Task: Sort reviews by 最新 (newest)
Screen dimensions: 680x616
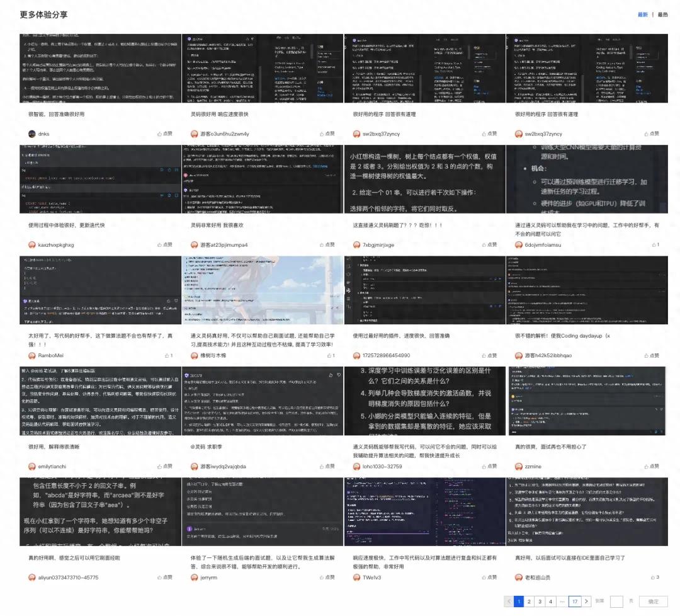Action: [642, 14]
